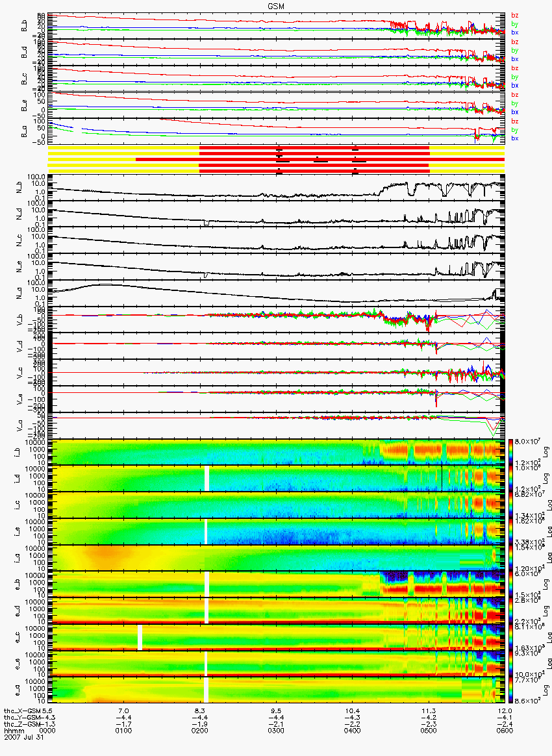Click the e_e electron spectrogram label
This screenshot has height=756, width=552.
tap(18, 665)
